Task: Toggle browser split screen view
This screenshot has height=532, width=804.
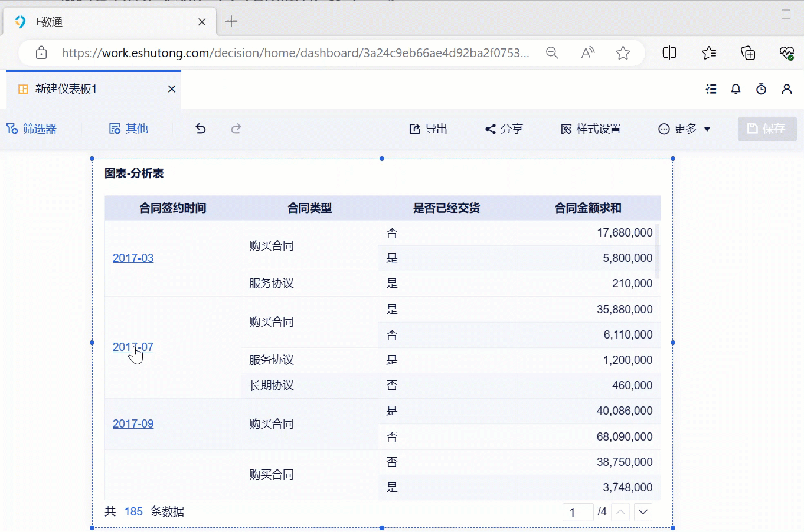Action: pos(669,53)
